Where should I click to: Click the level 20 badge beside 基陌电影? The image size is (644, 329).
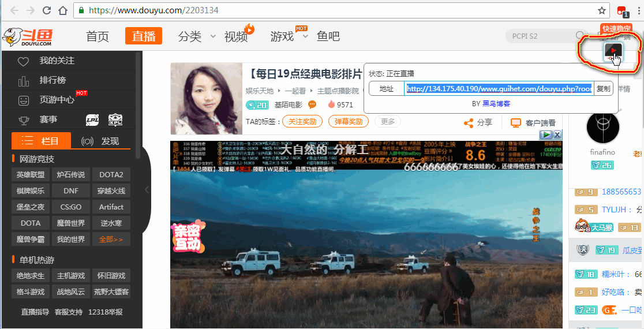point(256,104)
